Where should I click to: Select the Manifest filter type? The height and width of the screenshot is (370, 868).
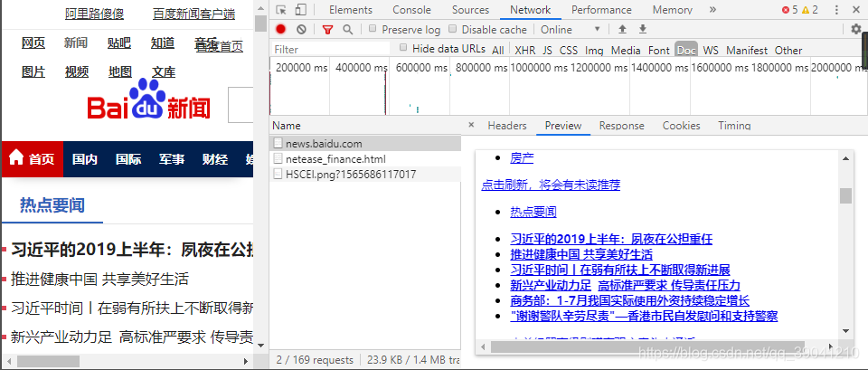(x=747, y=51)
